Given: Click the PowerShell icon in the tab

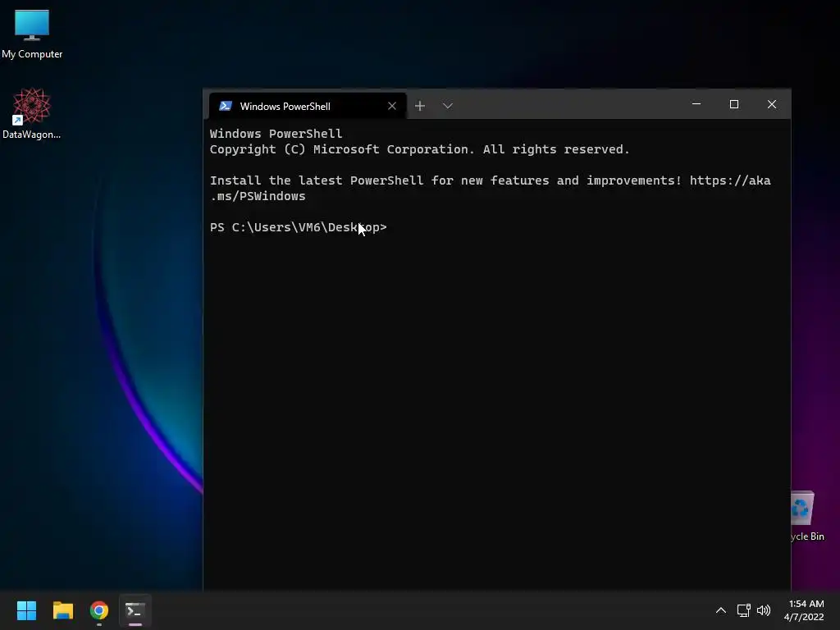Looking at the screenshot, I should 226,106.
